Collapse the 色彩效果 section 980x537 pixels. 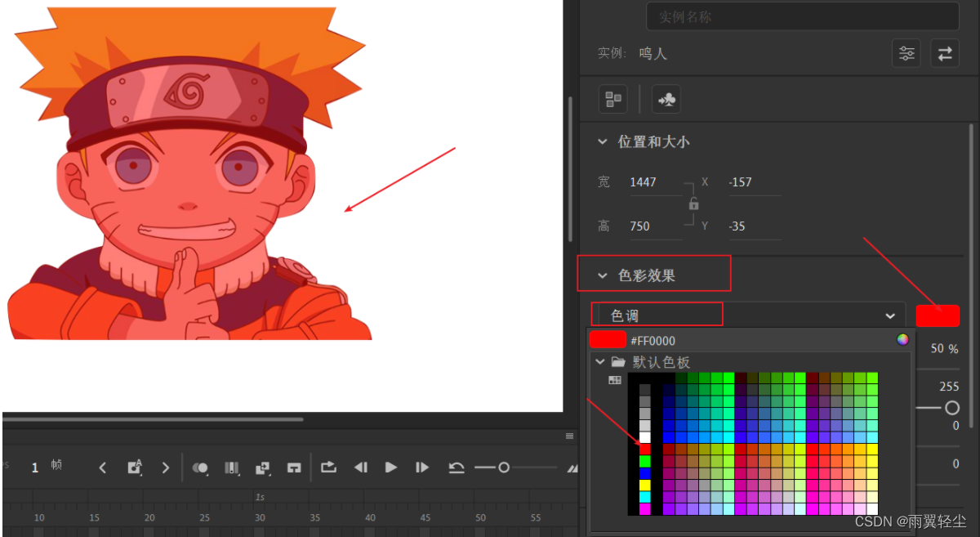pos(603,275)
